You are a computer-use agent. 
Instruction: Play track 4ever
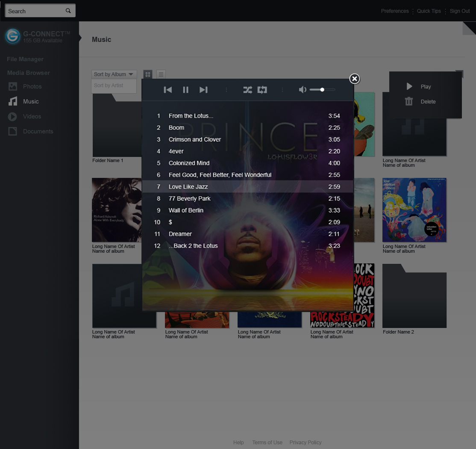pyautogui.click(x=247, y=151)
